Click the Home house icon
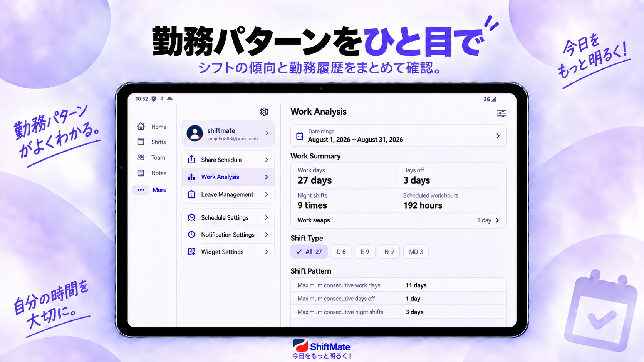The width and height of the screenshot is (644, 362). click(x=141, y=126)
